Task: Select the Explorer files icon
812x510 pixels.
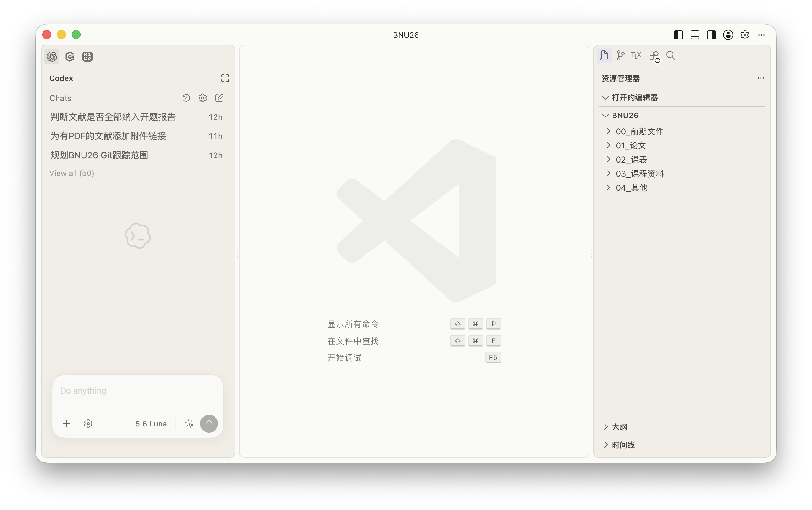Action: point(604,55)
